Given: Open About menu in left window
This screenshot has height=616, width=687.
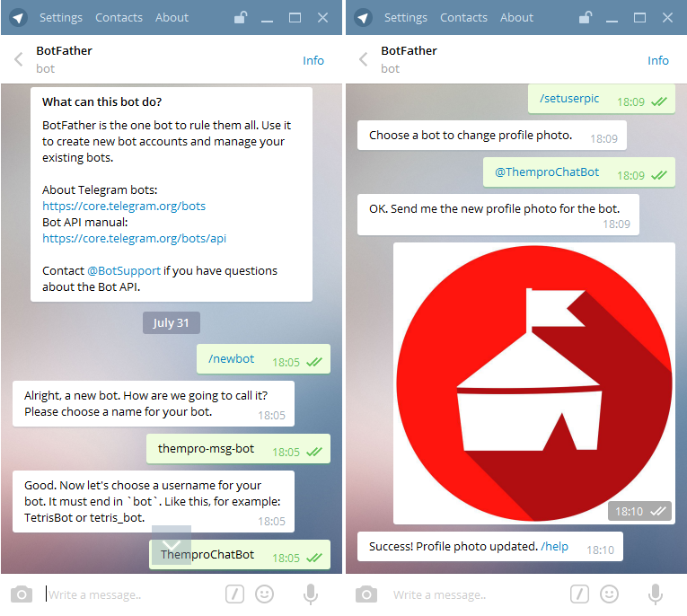Looking at the screenshot, I should pos(172,18).
